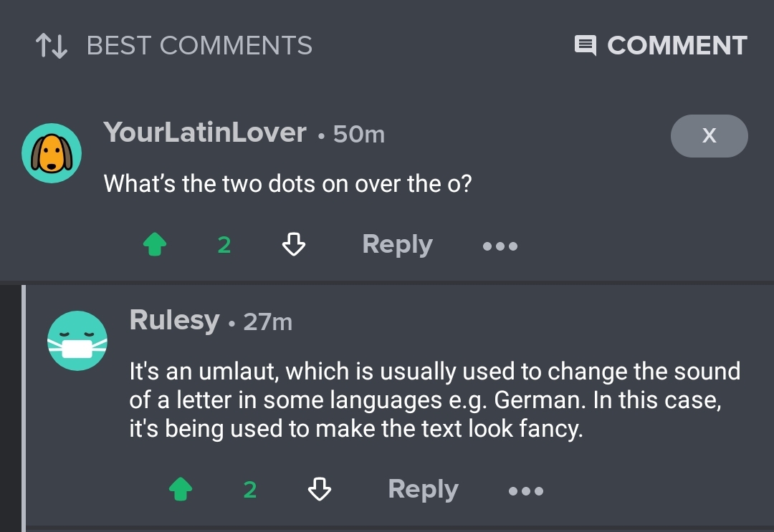774x532 pixels.
Task: Downvote YourLatinLover's comment
Action: click(294, 246)
